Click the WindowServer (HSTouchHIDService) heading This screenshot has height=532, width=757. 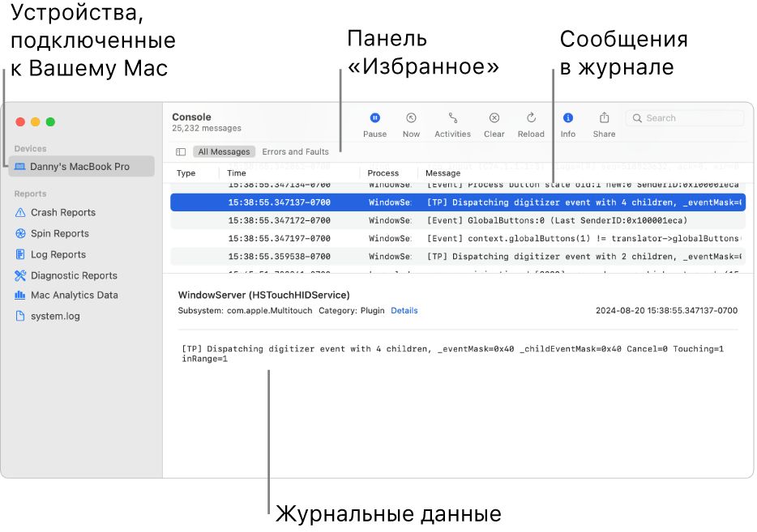pos(263,296)
